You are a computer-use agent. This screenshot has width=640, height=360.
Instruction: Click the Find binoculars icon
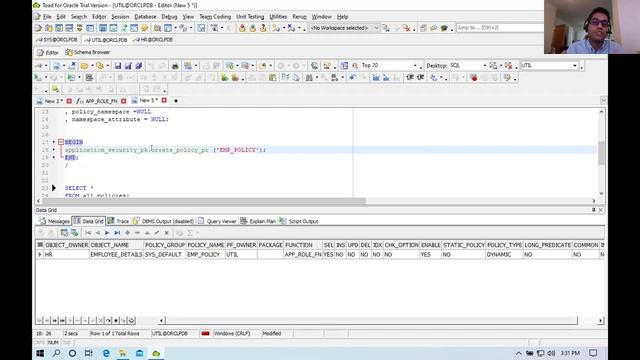[309, 78]
